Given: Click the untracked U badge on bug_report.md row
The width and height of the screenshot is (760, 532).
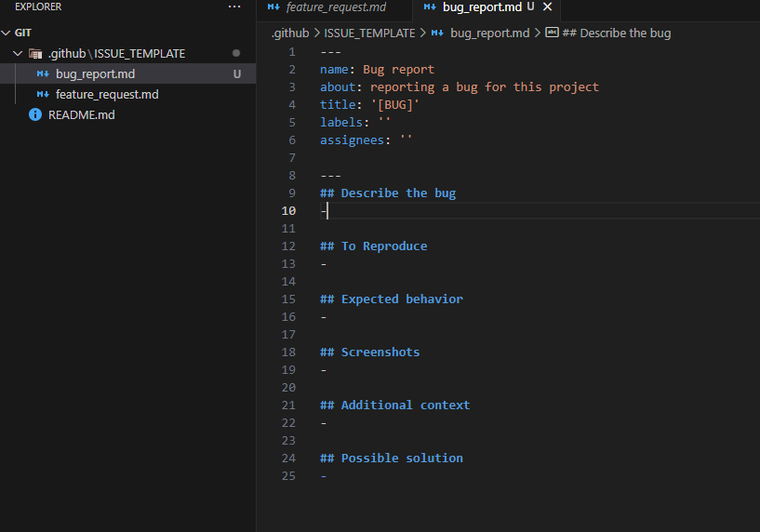Looking at the screenshot, I should click(236, 74).
